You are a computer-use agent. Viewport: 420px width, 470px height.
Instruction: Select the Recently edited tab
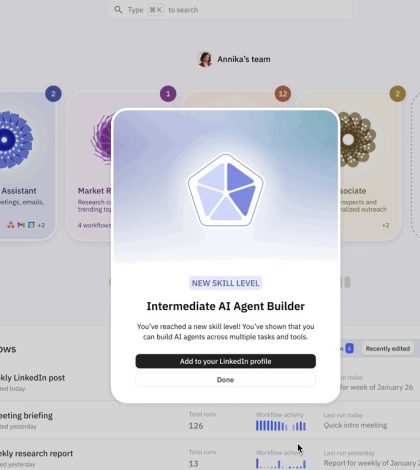[388, 349]
